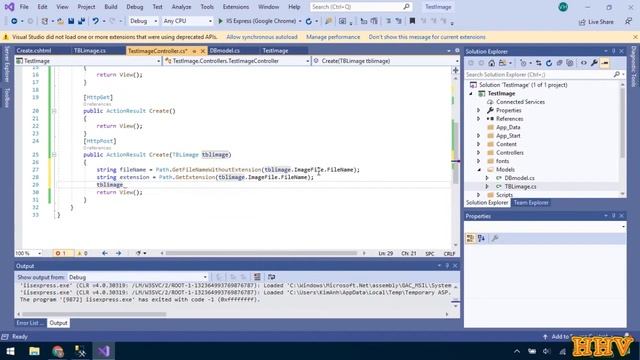Open the Extensions menu
The image size is (640, 360).
(236, 7)
